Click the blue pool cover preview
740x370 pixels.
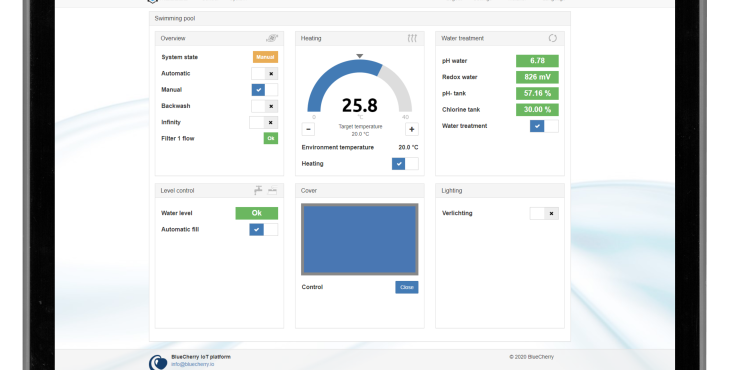[360, 239]
